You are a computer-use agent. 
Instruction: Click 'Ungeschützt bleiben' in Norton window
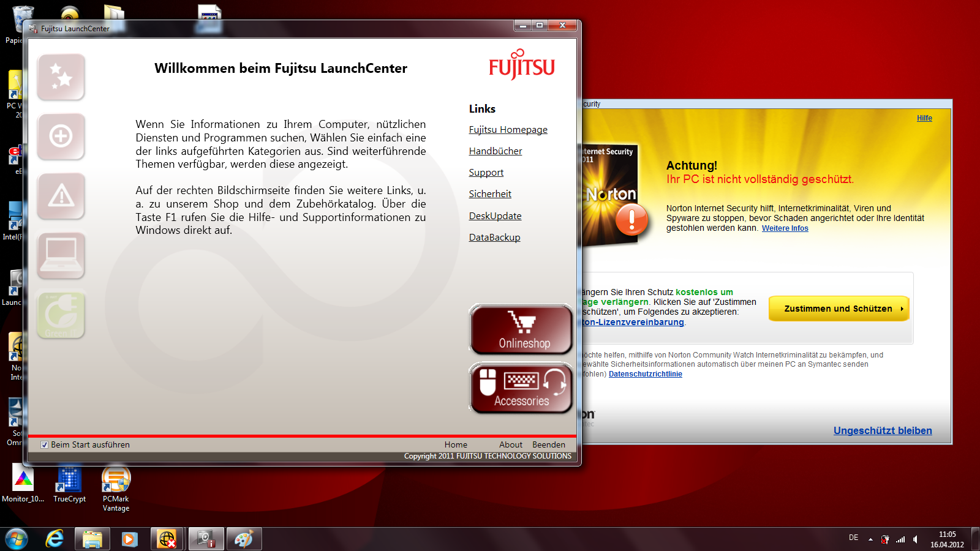(x=883, y=430)
